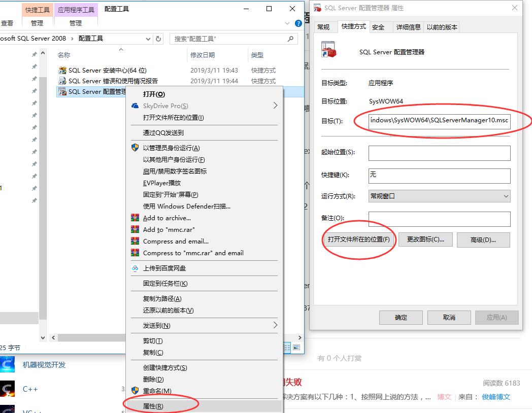
Task: Click the SQL Server 安装中心 shortcut icon
Action: coord(62,70)
